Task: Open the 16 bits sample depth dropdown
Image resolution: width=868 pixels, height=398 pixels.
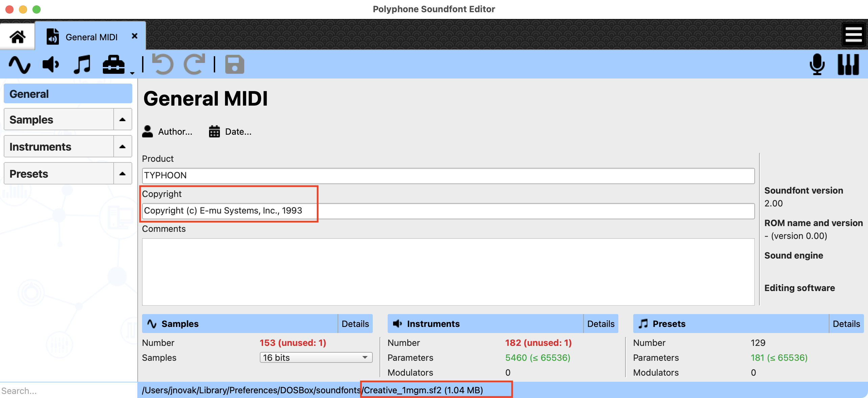Action: coord(316,357)
